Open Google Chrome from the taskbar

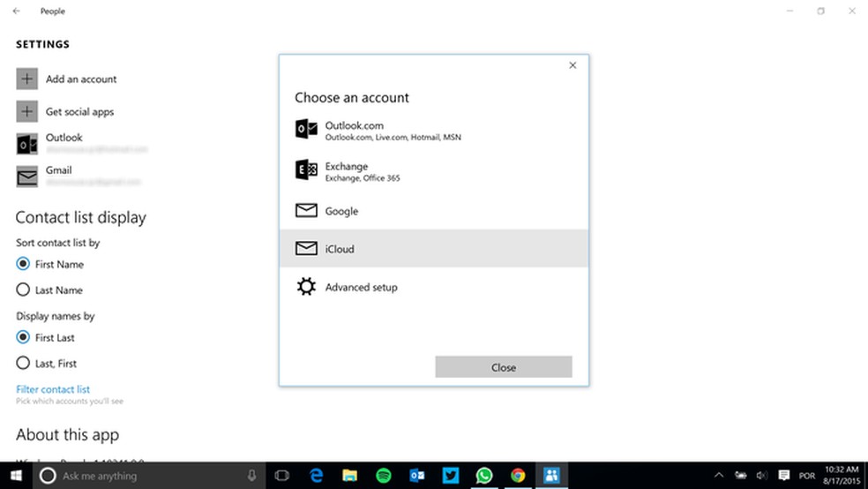(518, 476)
